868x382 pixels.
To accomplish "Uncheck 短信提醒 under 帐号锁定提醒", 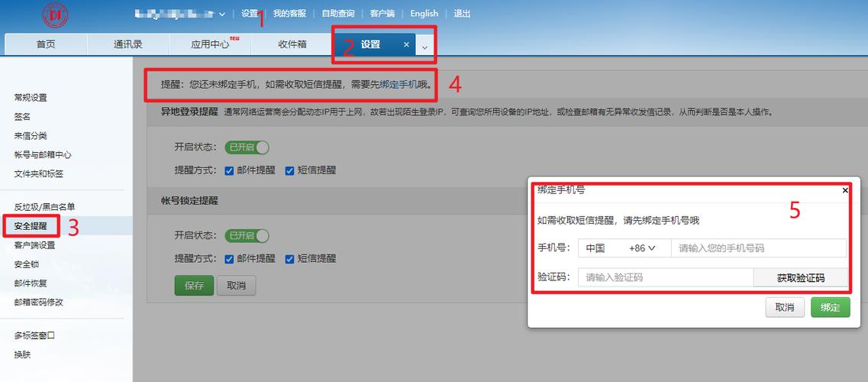I will click(x=289, y=258).
